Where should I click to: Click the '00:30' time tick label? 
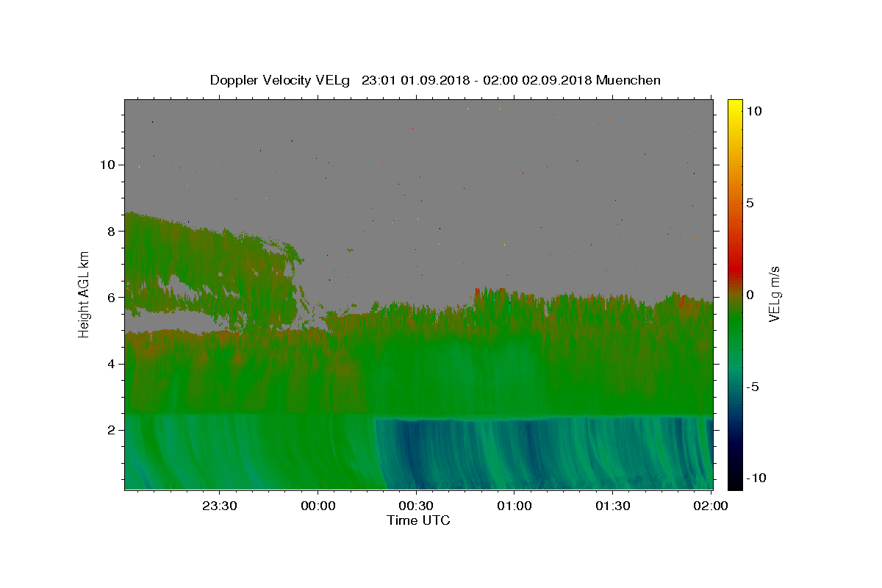(x=417, y=506)
